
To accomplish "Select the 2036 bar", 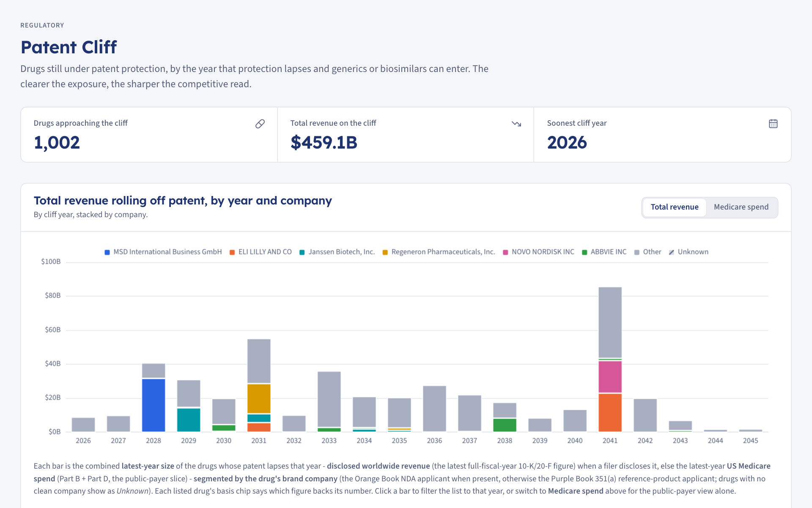I will point(434,409).
